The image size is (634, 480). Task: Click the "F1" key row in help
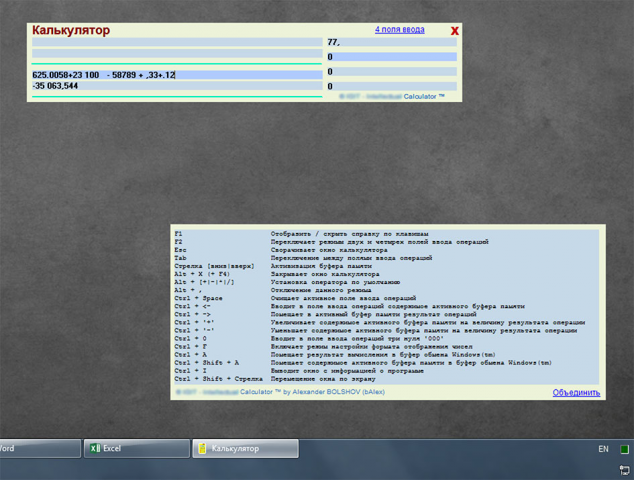[178, 234]
